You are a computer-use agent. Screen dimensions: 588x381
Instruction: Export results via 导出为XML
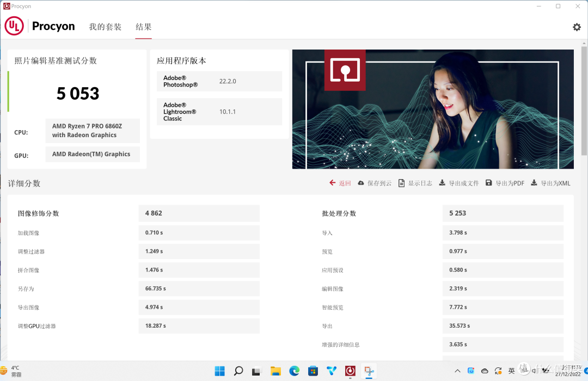(x=555, y=183)
